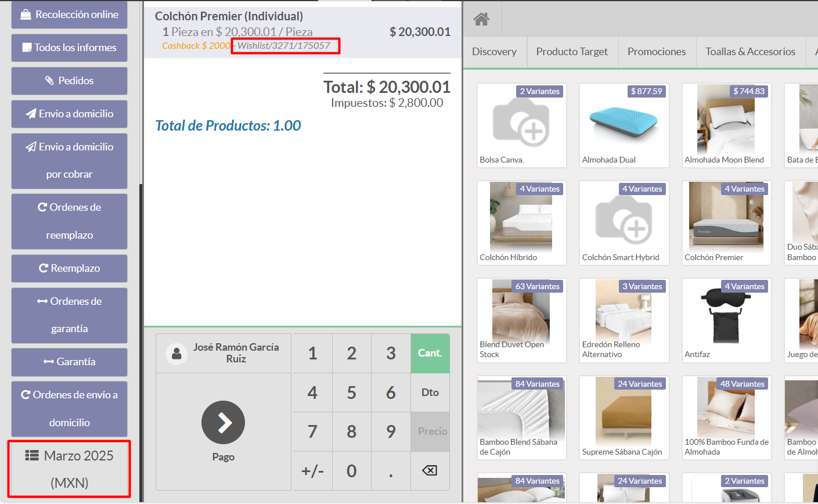Open Todos los informes

[69, 48]
